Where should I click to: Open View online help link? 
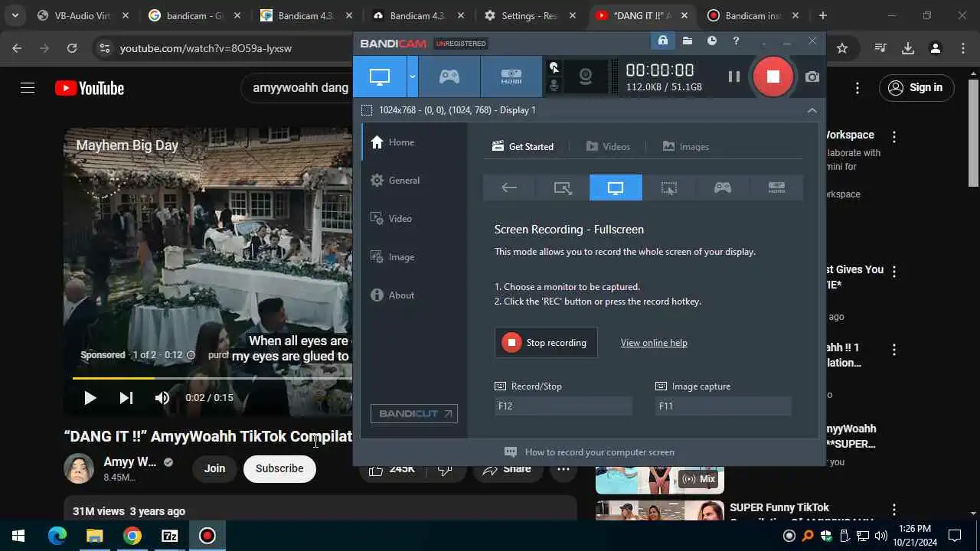coord(654,343)
